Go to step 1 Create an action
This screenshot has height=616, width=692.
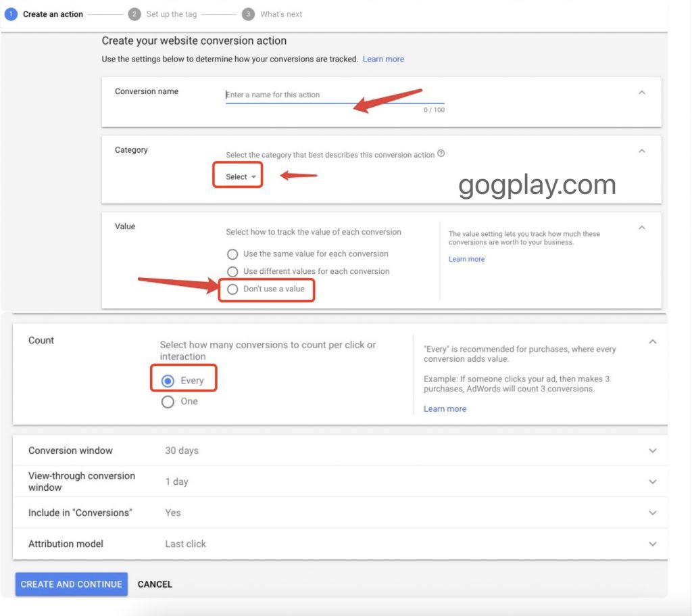[44, 14]
